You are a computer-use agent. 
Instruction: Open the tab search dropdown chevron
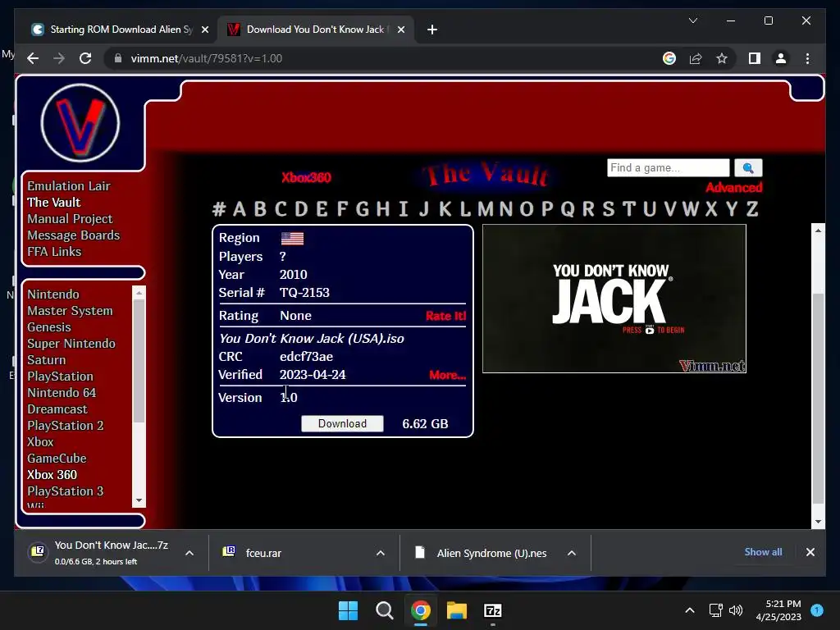tap(693, 21)
